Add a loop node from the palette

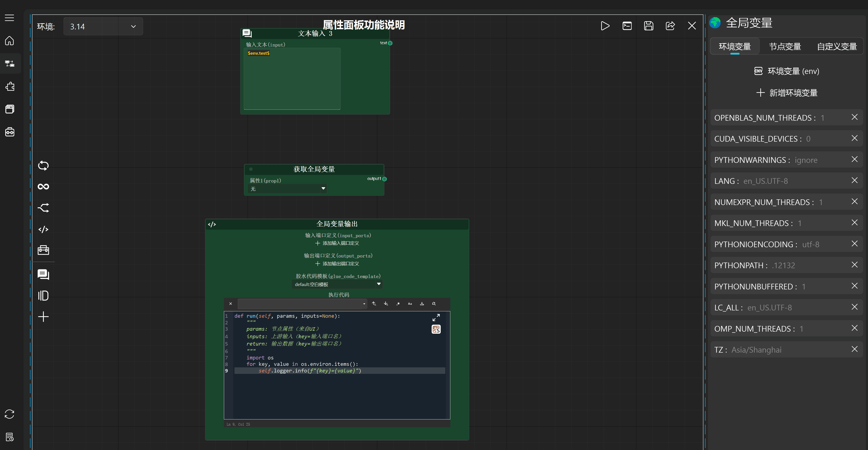[43, 165]
